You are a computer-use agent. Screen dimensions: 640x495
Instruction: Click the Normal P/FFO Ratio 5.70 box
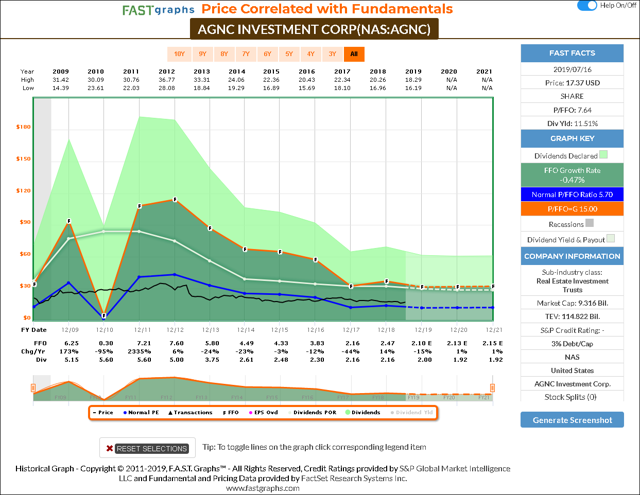(x=572, y=195)
